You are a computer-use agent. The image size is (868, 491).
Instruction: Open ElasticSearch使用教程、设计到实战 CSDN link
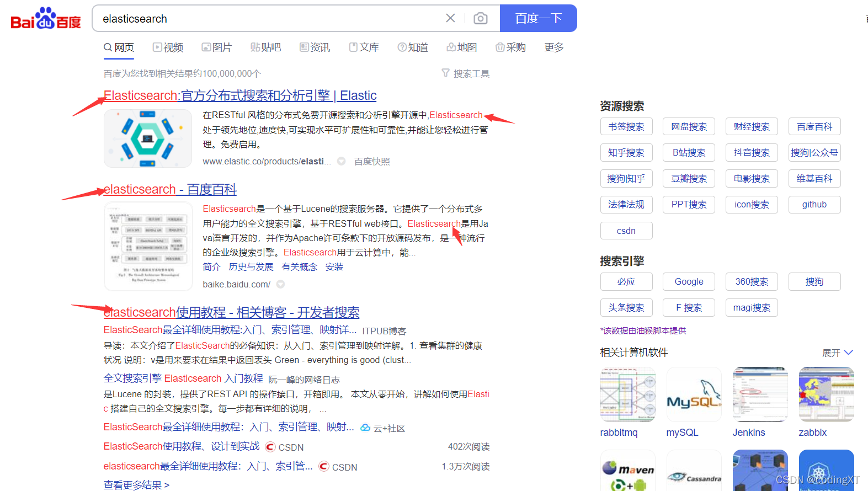pos(182,446)
